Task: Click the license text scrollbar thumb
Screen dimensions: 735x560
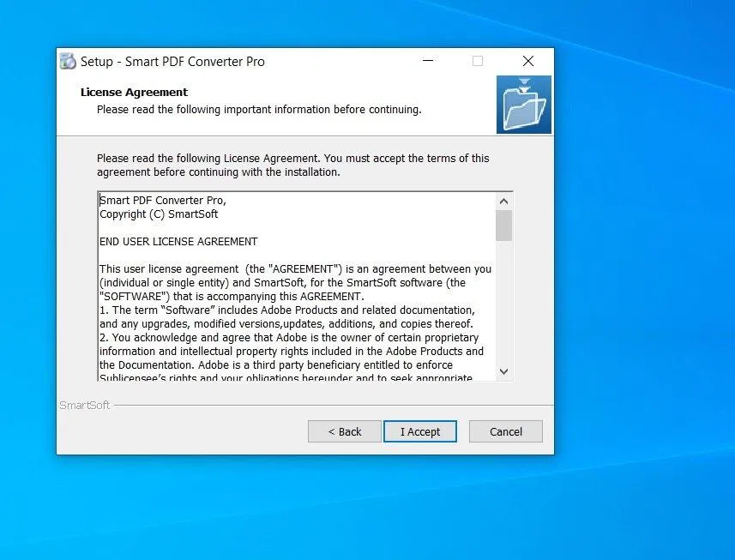Action: pos(503,225)
